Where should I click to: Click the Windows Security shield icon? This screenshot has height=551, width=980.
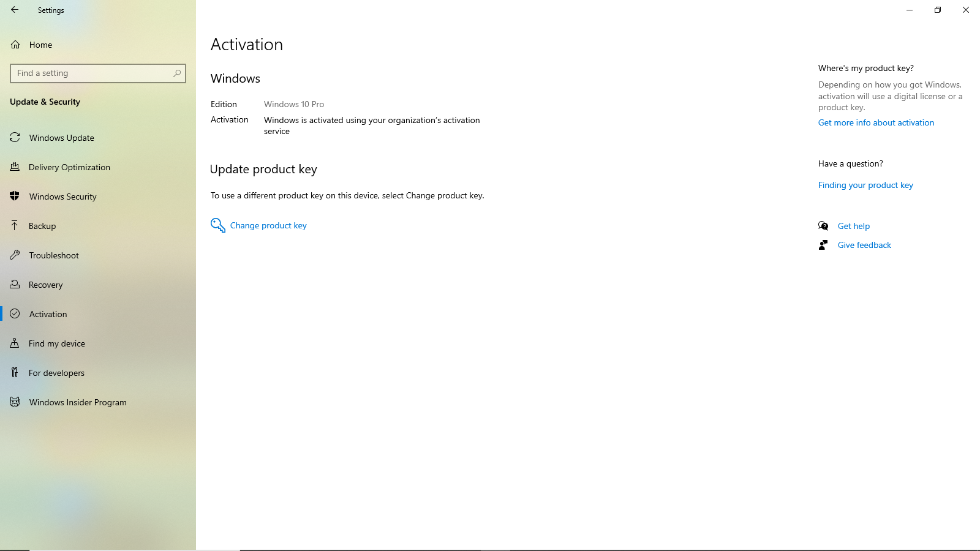[x=15, y=196]
